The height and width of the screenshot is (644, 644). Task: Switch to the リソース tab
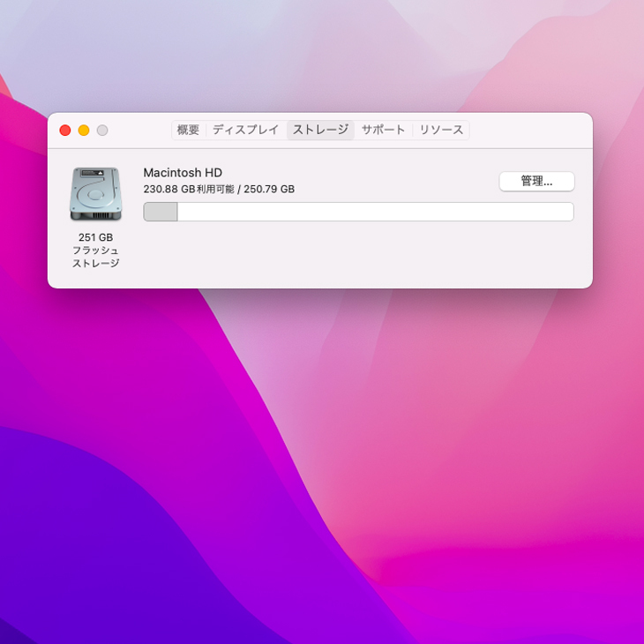441,131
